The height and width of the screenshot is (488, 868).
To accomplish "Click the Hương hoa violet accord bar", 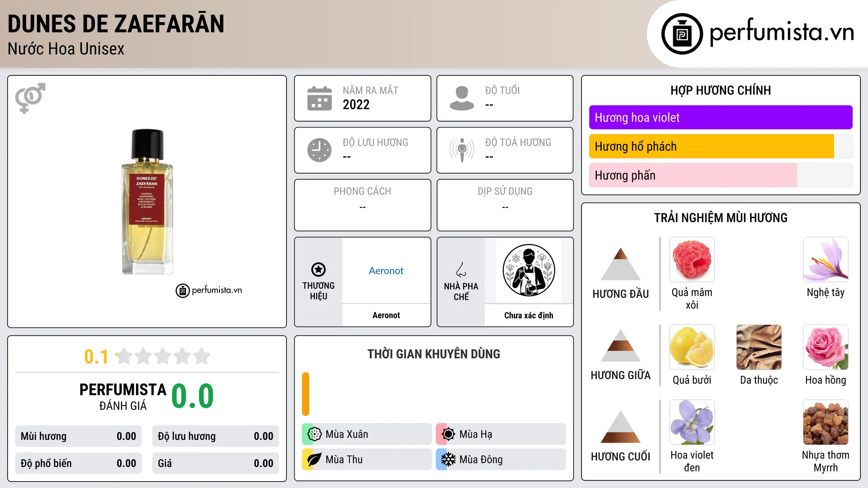I will tap(721, 117).
